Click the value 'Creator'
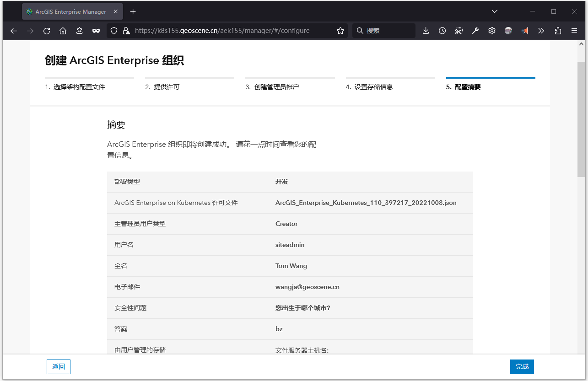 coord(286,224)
